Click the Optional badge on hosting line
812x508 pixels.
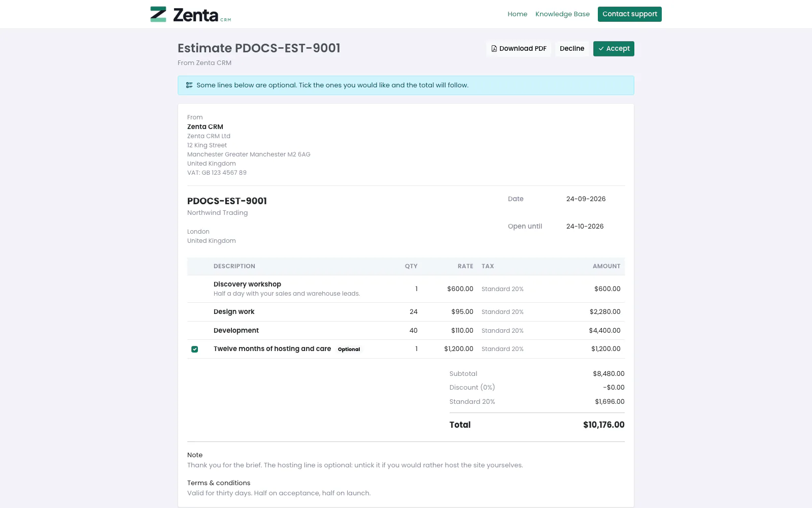pyautogui.click(x=349, y=350)
